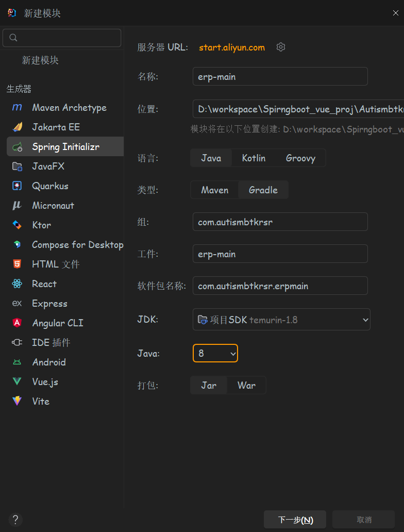Choose Gradle as build type
Image resolution: width=404 pixels, height=532 pixels.
(x=263, y=190)
